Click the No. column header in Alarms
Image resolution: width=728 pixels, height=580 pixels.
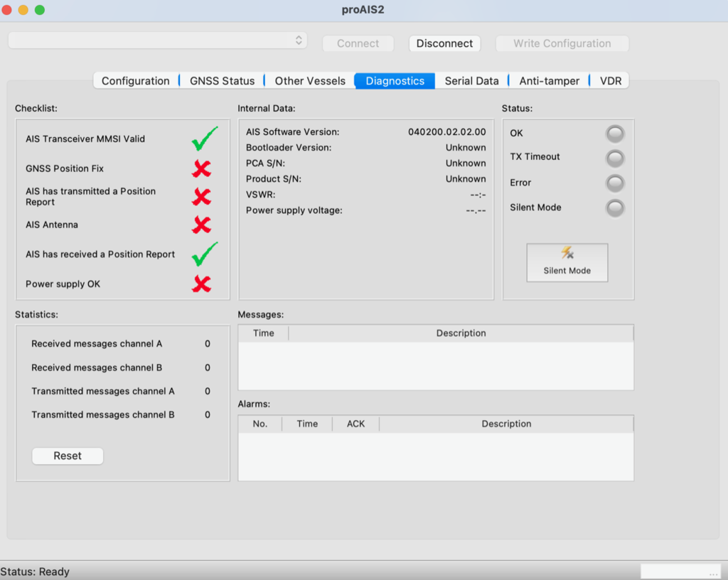[260, 424]
